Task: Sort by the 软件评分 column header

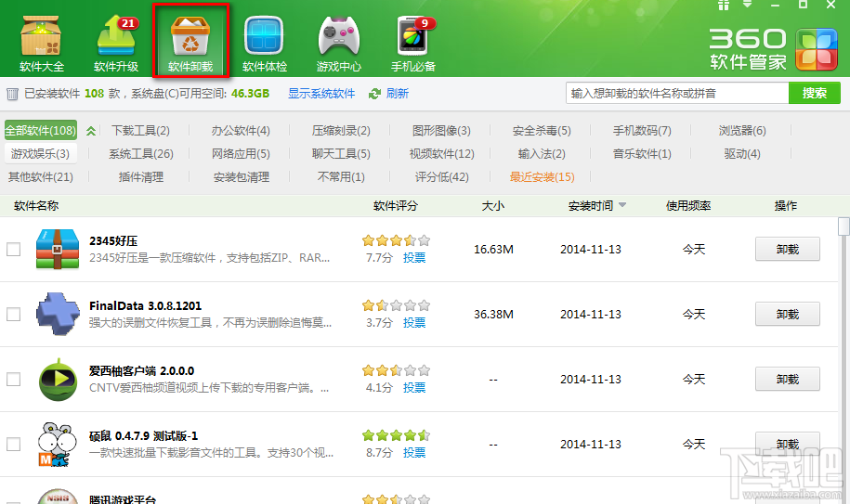Action: pyautogui.click(x=396, y=206)
